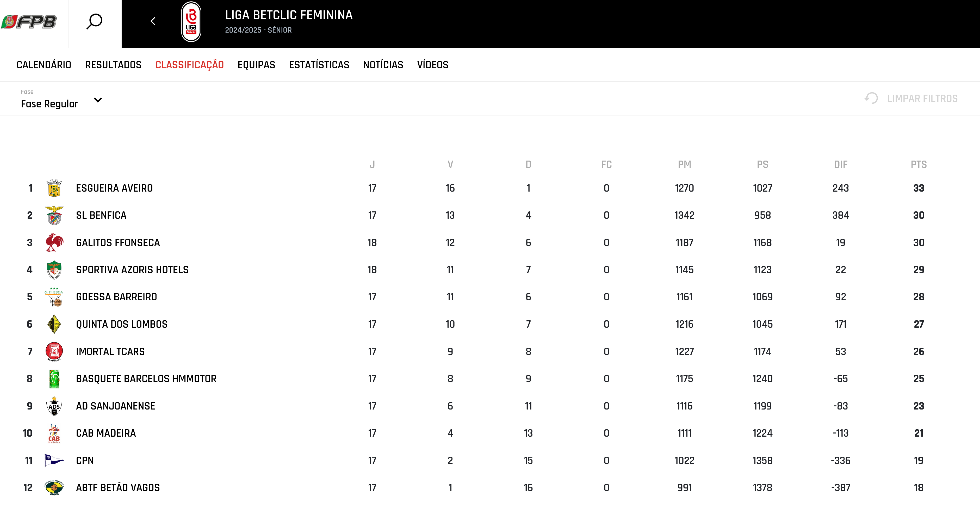
Task: Open the Basquete Barcelos HMMotor team link
Action: 146,379
